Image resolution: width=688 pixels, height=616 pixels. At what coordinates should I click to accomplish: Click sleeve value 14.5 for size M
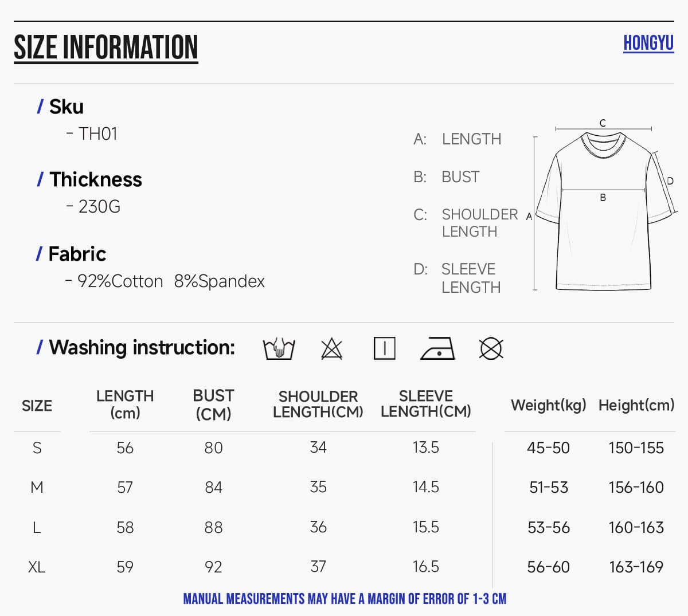[426, 486]
